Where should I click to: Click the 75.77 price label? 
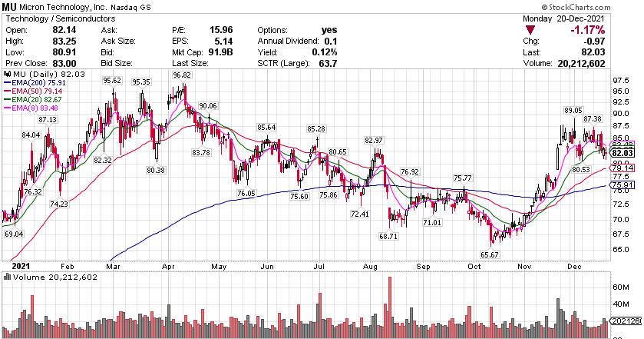coord(462,178)
